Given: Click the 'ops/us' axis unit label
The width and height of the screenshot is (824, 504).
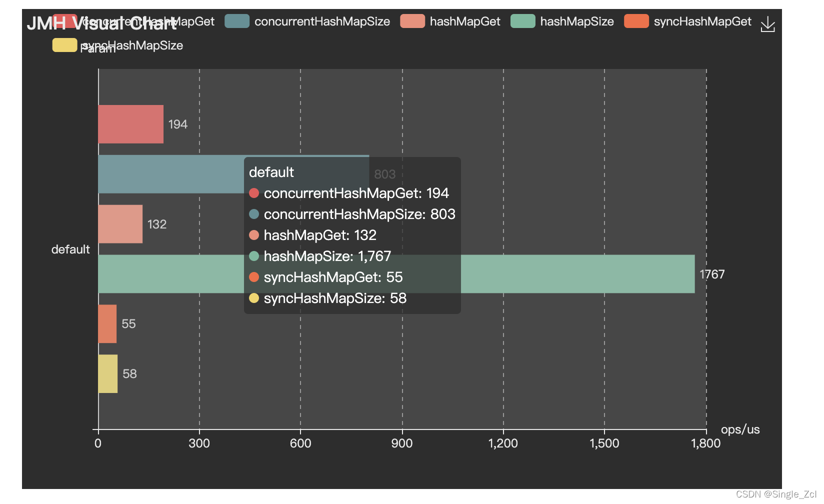Looking at the screenshot, I should (740, 429).
